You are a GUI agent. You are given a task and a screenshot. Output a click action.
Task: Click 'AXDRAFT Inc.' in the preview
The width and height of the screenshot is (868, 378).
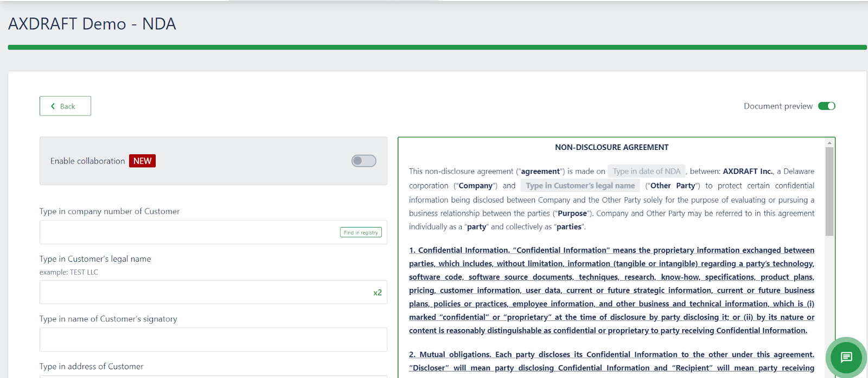pos(748,171)
